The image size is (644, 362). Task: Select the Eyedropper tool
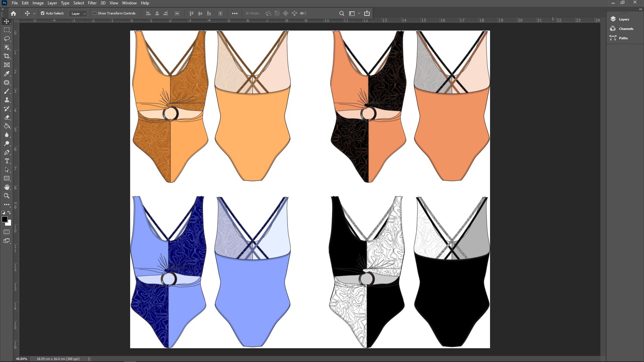click(7, 74)
